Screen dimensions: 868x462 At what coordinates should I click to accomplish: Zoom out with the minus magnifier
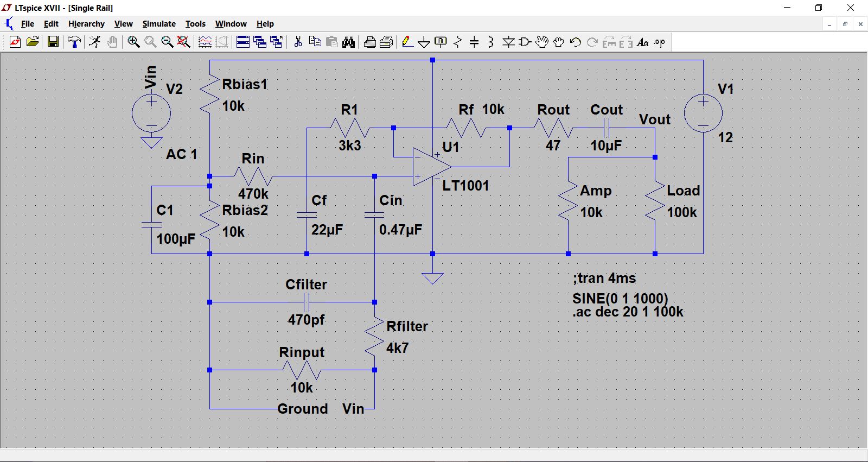[x=167, y=42]
